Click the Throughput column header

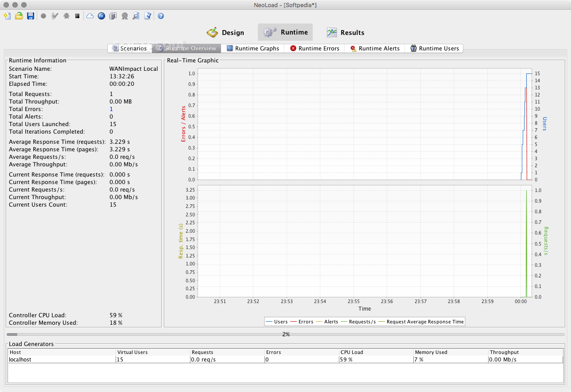(x=526, y=352)
